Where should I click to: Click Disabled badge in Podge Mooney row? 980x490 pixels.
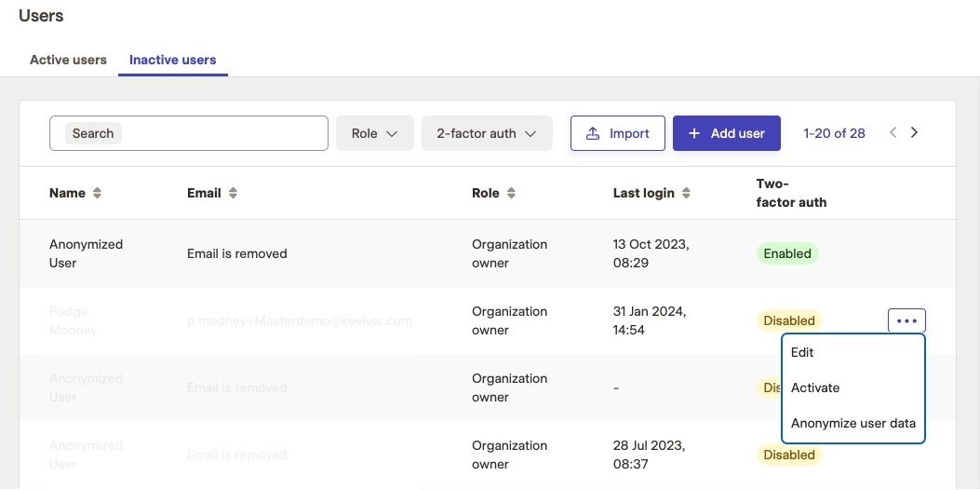[x=789, y=321]
